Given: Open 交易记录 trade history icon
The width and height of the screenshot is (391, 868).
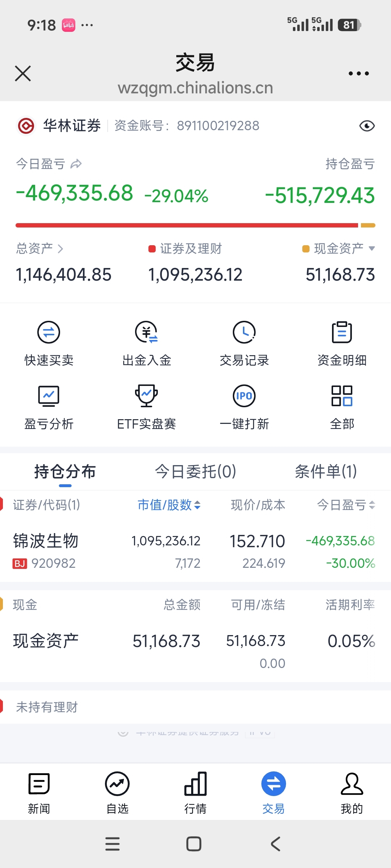Looking at the screenshot, I should (244, 332).
